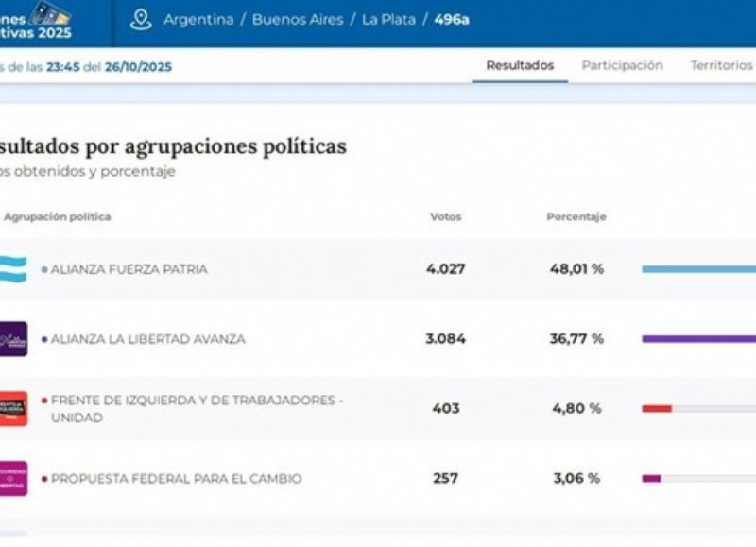Click the Frente de Izquierda red logo
The width and height of the screenshot is (756, 547).
click(13, 408)
